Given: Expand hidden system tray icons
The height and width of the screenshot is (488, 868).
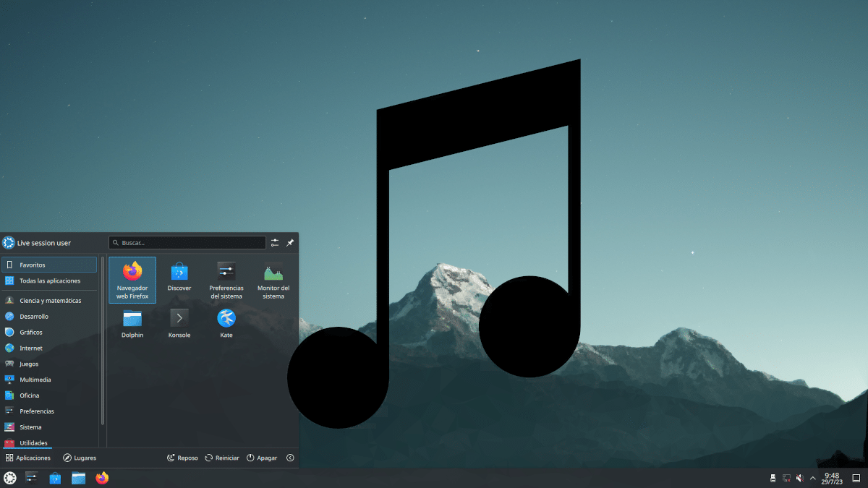Looking at the screenshot, I should (x=813, y=478).
